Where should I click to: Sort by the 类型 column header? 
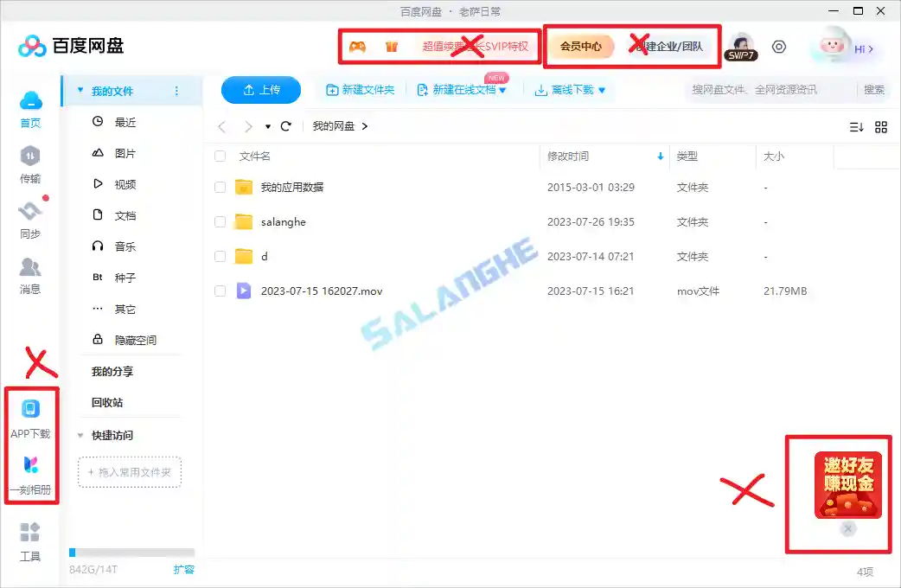pos(687,156)
